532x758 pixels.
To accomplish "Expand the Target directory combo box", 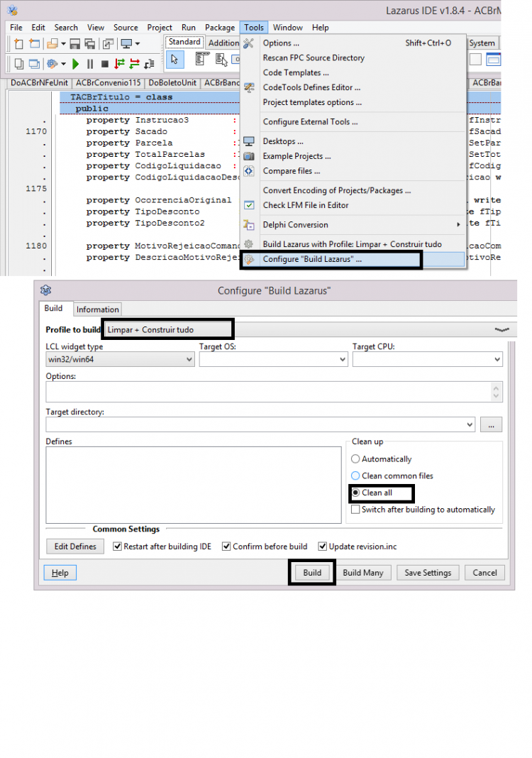I will point(470,424).
